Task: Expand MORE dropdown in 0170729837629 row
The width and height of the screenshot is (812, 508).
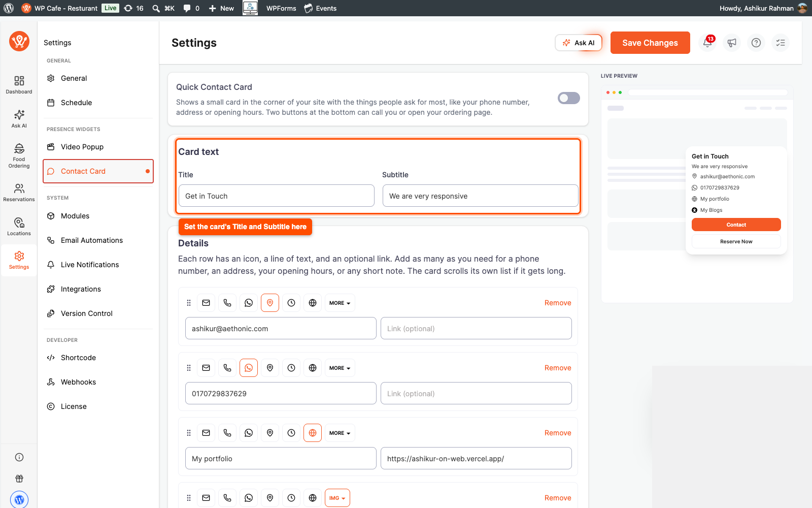Action: coord(340,368)
